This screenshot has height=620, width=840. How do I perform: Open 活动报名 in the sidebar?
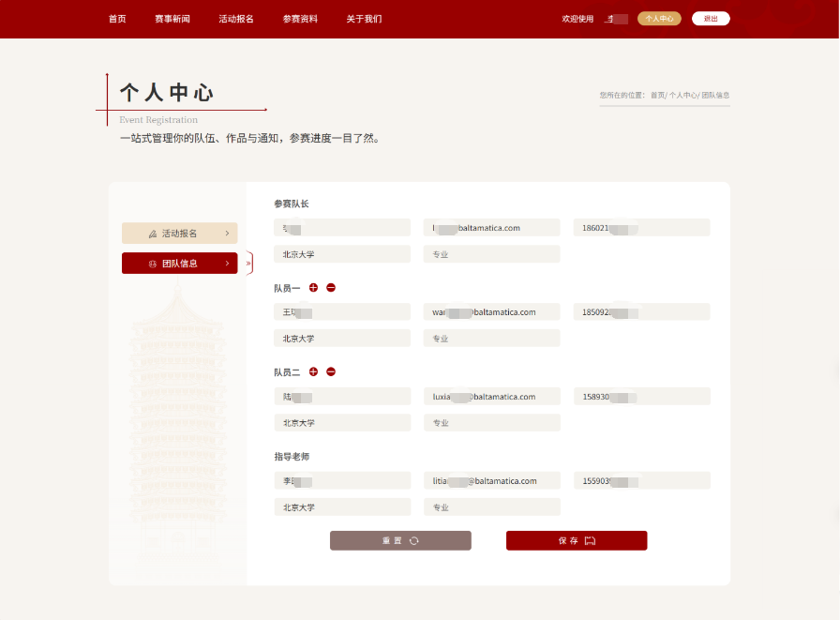[179, 234]
